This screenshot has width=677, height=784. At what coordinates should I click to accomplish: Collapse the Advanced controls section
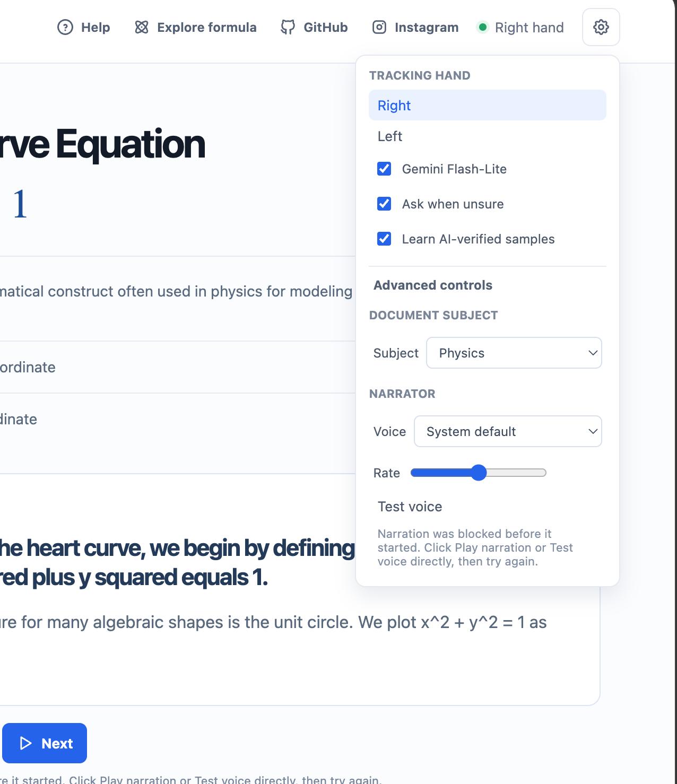click(433, 285)
